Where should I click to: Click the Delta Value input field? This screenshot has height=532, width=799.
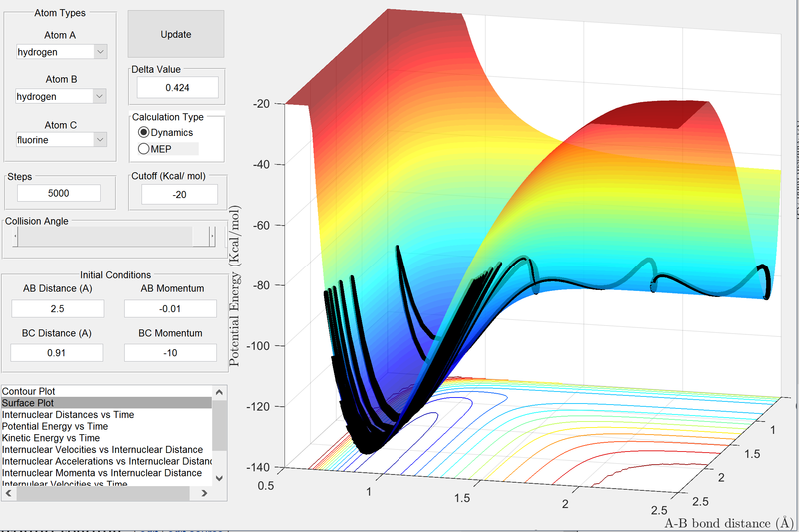tap(178, 88)
